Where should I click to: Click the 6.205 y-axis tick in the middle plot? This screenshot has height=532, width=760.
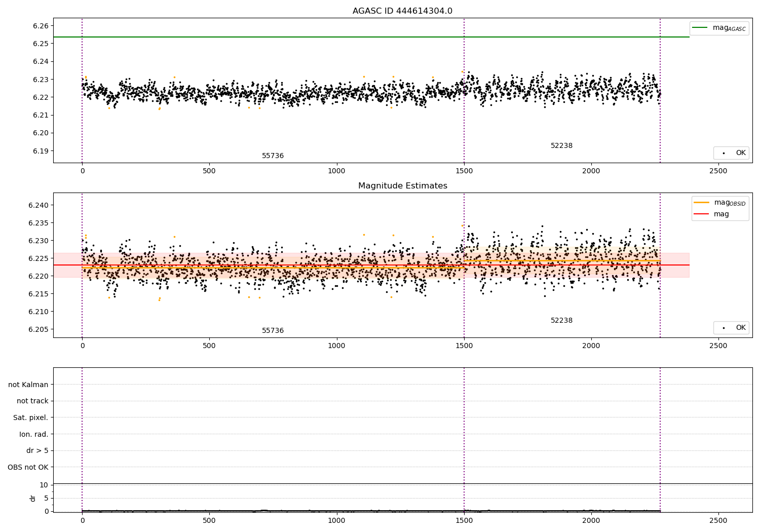pyautogui.click(x=39, y=329)
